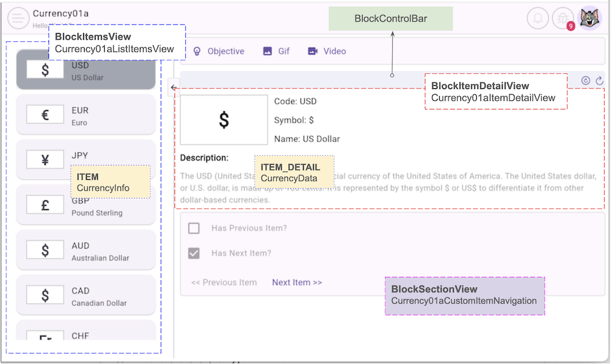Switch to the Gif tab
The image size is (611, 364).
click(277, 51)
